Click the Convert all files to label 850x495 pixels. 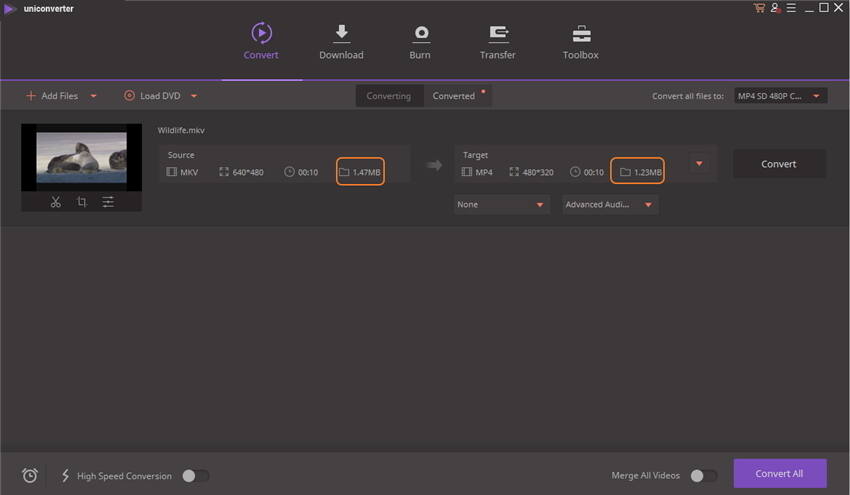pyautogui.click(x=688, y=96)
